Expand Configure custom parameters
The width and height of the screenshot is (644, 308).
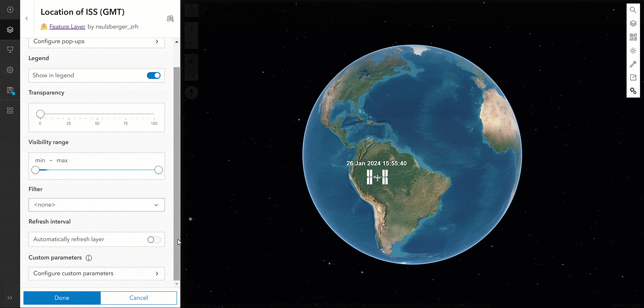pyautogui.click(x=96, y=273)
